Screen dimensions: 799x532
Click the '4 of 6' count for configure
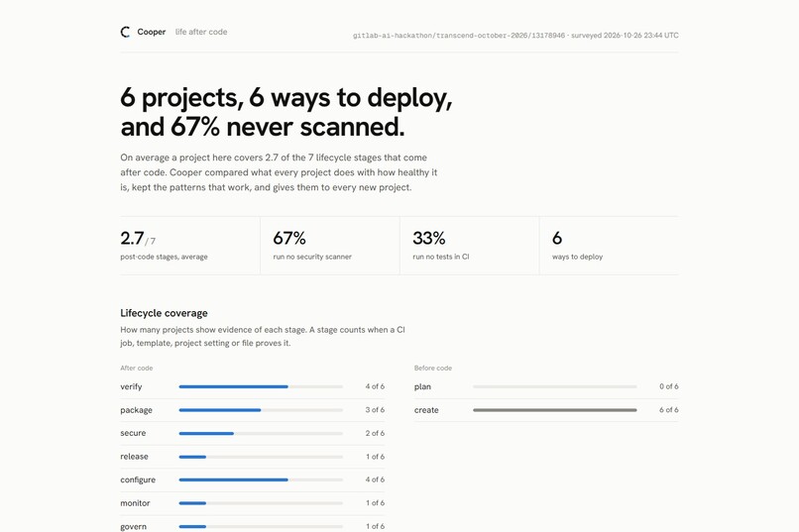375,479
